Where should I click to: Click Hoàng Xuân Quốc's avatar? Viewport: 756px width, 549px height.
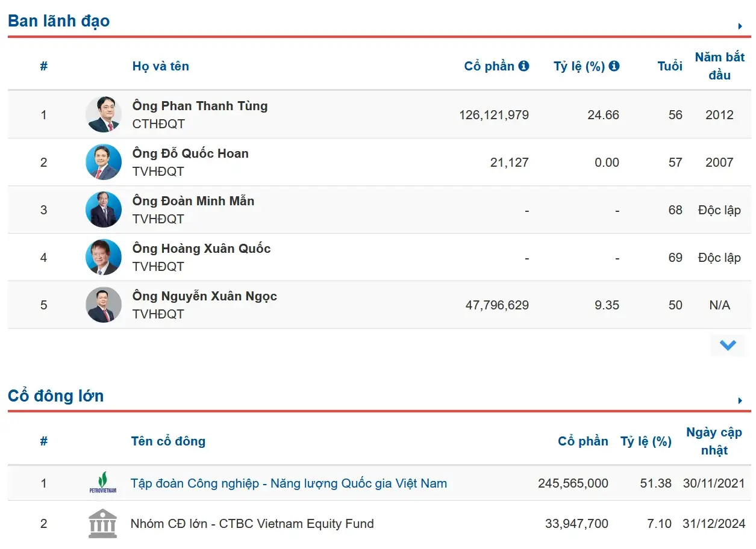click(104, 257)
